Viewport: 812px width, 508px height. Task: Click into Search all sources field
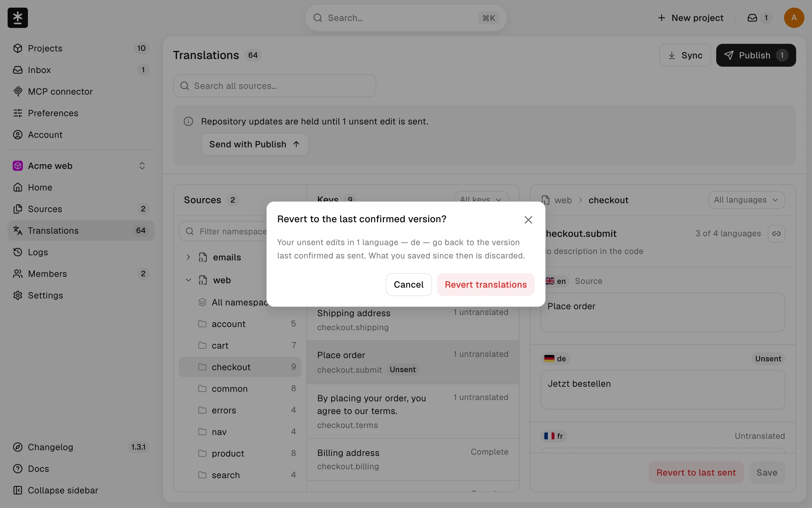274,86
